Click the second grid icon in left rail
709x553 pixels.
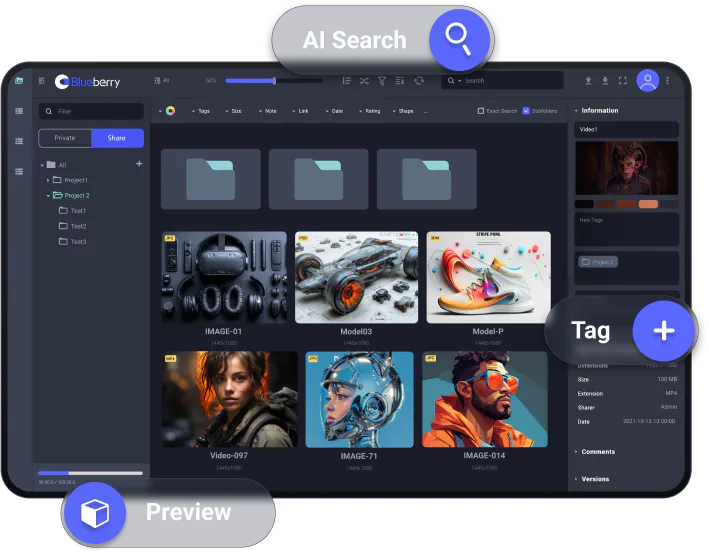click(x=19, y=141)
